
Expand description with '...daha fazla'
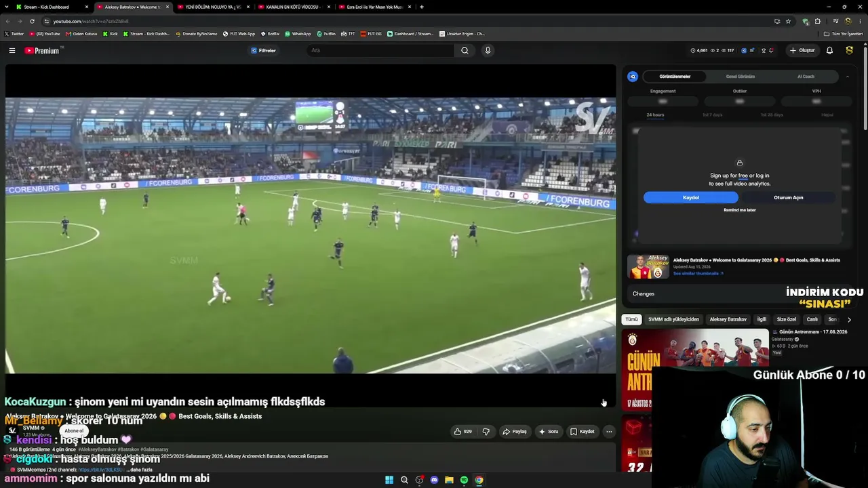(139, 470)
